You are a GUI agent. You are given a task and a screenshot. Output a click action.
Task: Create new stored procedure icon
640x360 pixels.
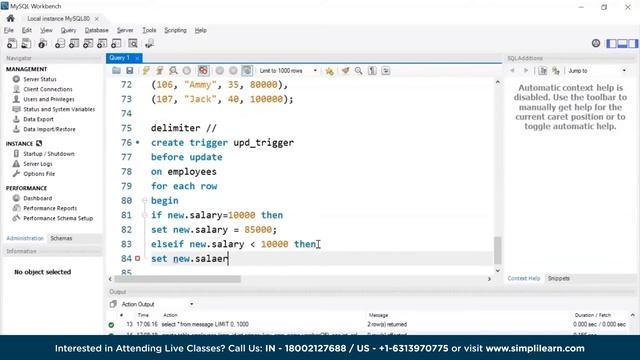102,43
